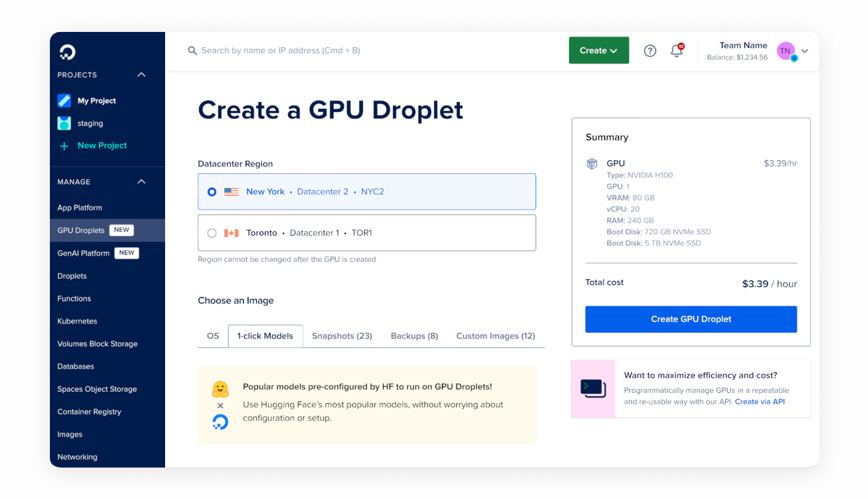
Task: Click the $3.39 / hour total cost
Action: pos(770,284)
